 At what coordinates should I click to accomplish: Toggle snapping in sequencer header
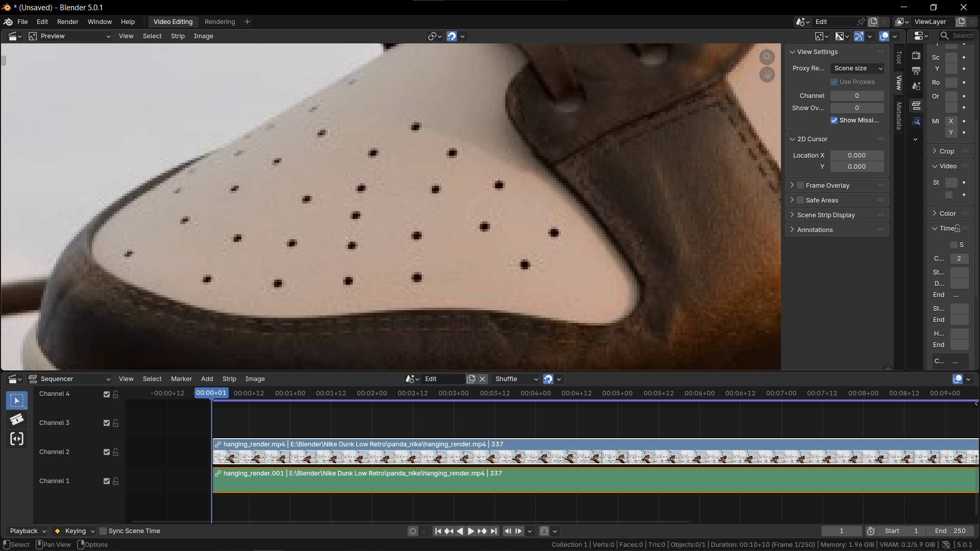(x=548, y=379)
